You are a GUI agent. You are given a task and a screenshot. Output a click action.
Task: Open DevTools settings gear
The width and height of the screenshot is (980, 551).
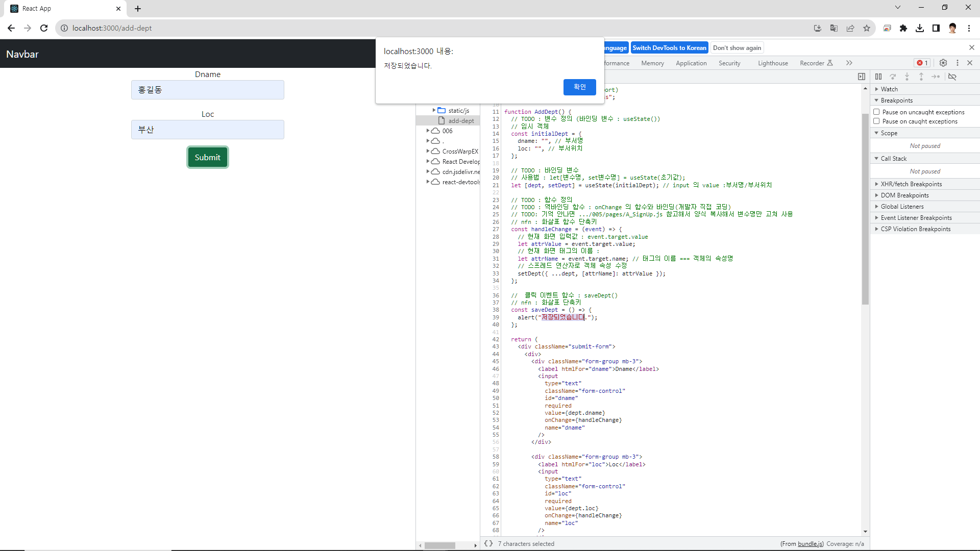943,63
